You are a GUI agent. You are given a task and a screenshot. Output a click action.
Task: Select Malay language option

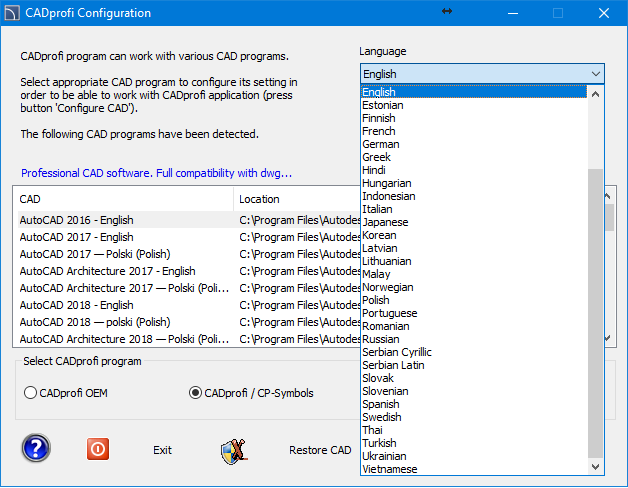click(x=474, y=274)
